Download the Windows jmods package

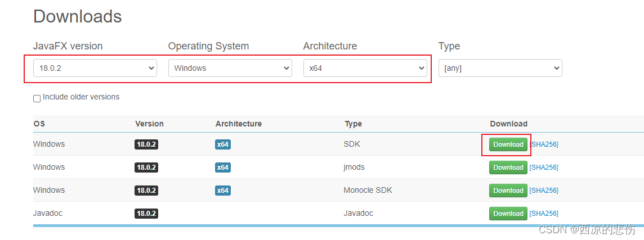pyautogui.click(x=508, y=167)
